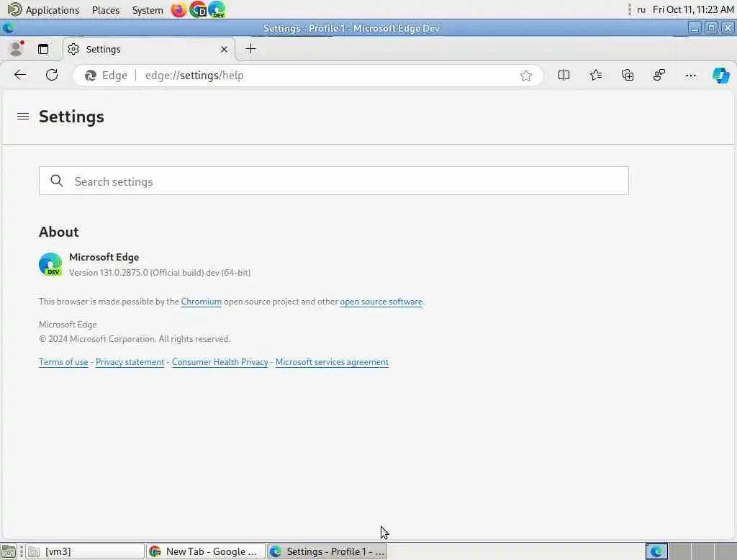The height and width of the screenshot is (560, 737).
Task: Open the Microsoft services agreement link
Action: [x=332, y=362]
